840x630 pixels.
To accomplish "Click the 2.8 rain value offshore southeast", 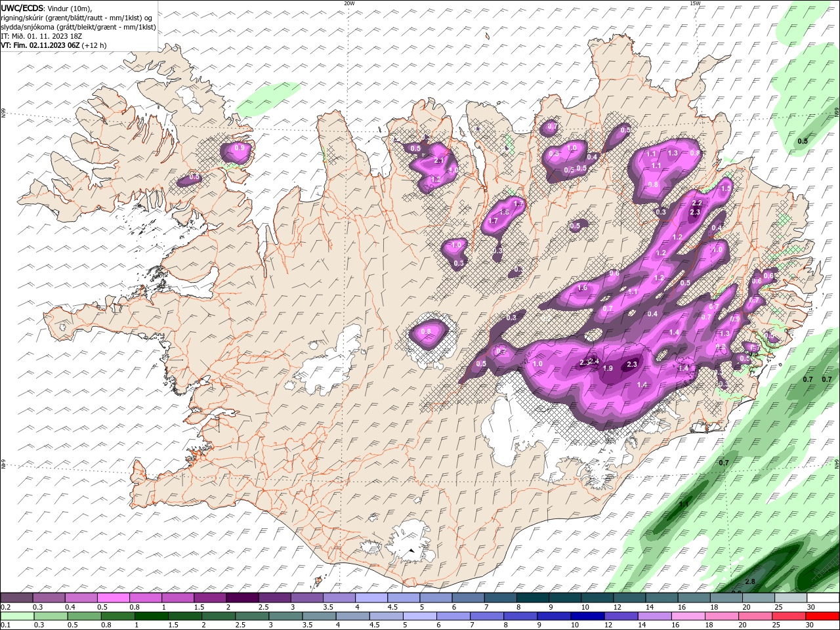I will [x=751, y=582].
